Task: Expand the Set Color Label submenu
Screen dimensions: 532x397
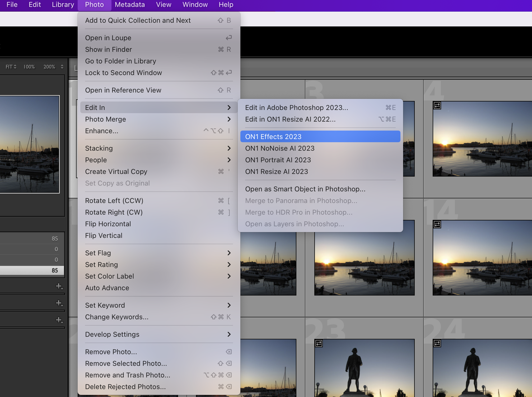Action: click(x=159, y=276)
